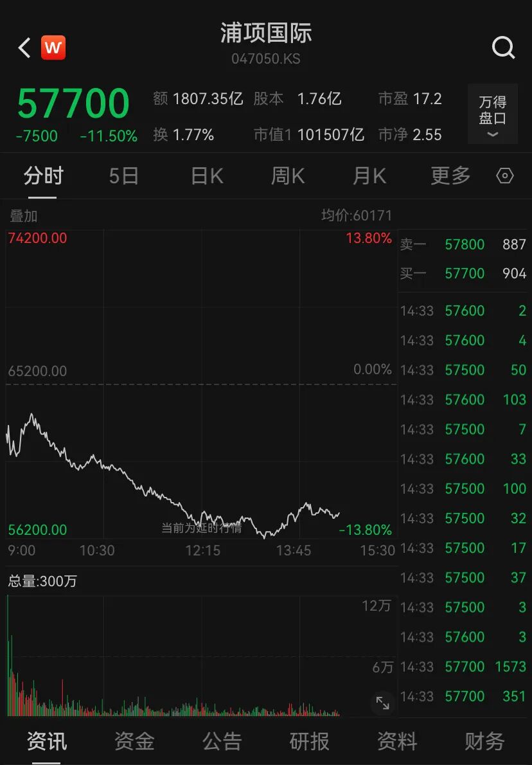Tap the -11.50% change value

tap(109, 136)
